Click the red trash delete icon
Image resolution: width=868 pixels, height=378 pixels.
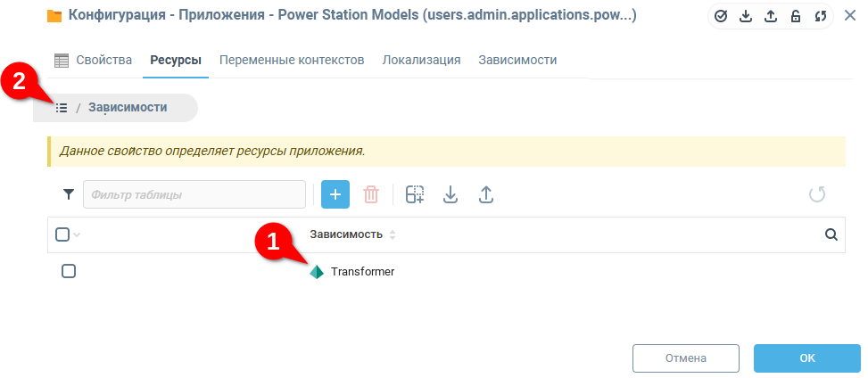tap(371, 194)
